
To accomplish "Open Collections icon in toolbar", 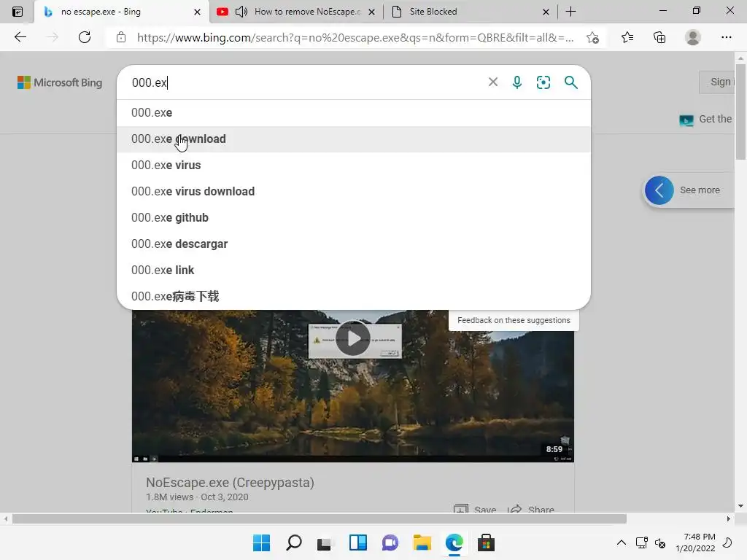I will 659,37.
